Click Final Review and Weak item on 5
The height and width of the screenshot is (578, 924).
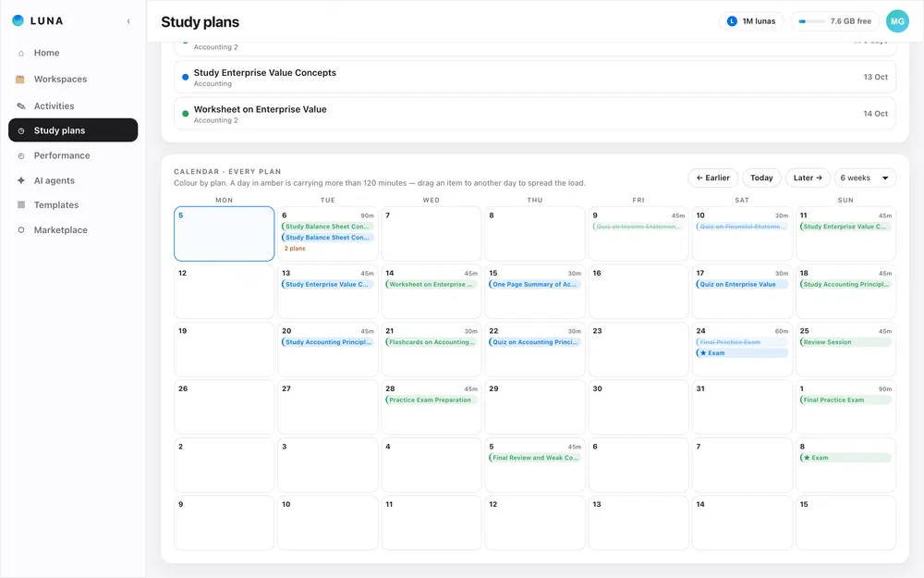[x=535, y=458]
